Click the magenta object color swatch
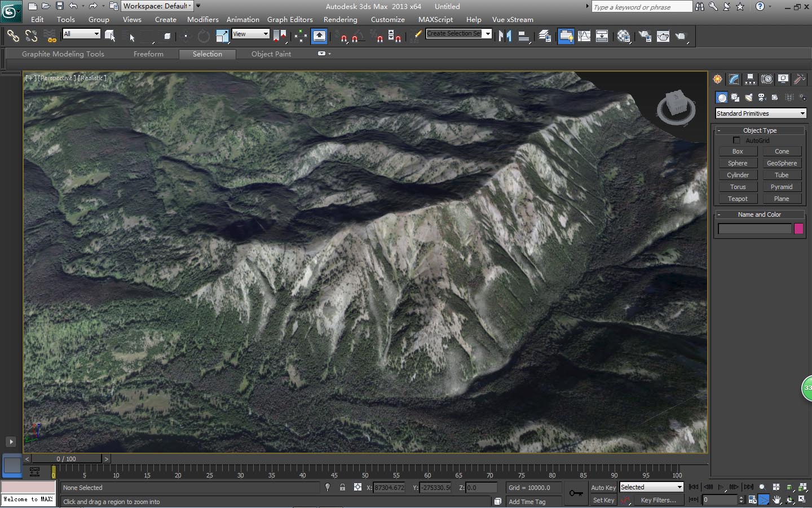812x508 pixels. tap(798, 229)
